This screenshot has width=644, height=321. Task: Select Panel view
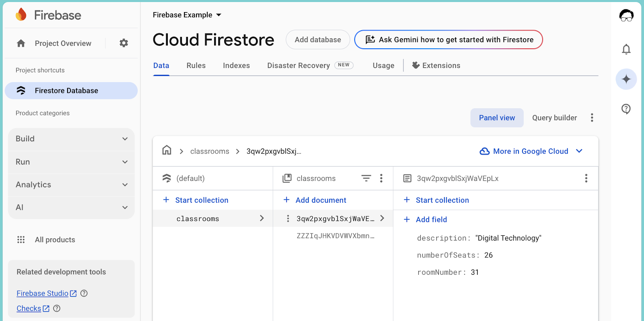pos(497,118)
